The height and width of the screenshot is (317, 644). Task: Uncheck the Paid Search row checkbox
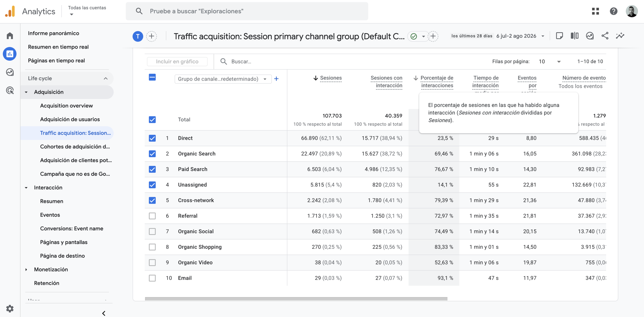pos(152,169)
